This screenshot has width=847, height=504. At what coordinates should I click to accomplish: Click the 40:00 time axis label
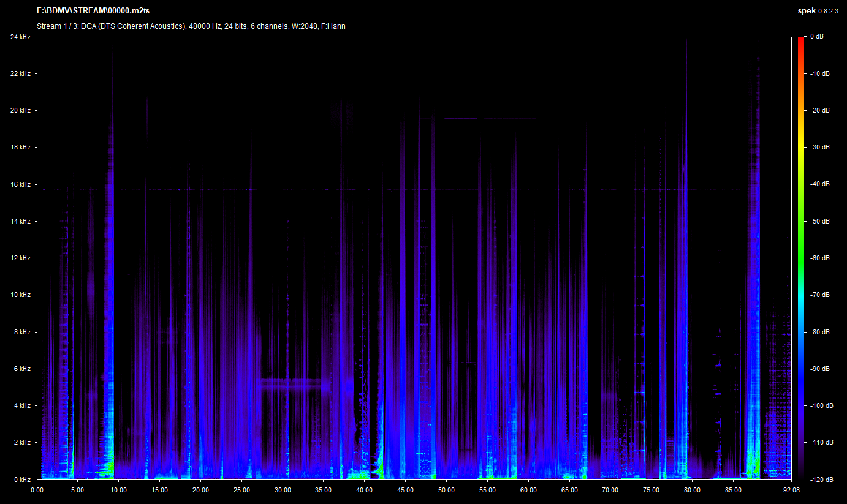pyautogui.click(x=365, y=490)
